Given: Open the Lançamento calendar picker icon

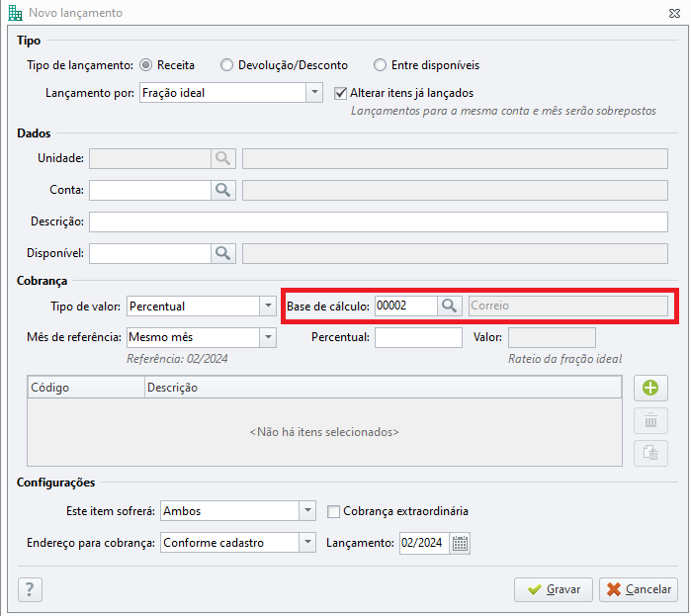Looking at the screenshot, I should (x=460, y=543).
